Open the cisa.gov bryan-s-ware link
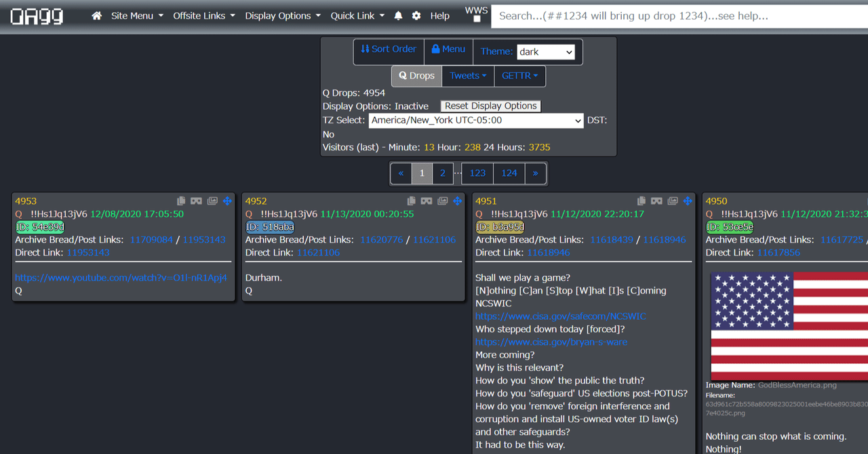Screen dimensions: 868x454 click(x=551, y=342)
